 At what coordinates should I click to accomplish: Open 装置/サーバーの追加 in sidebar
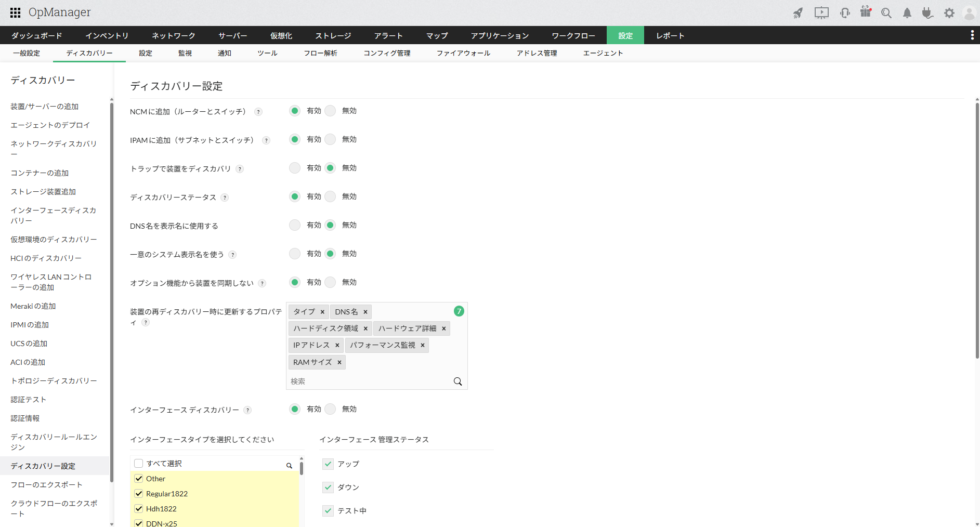click(x=45, y=107)
